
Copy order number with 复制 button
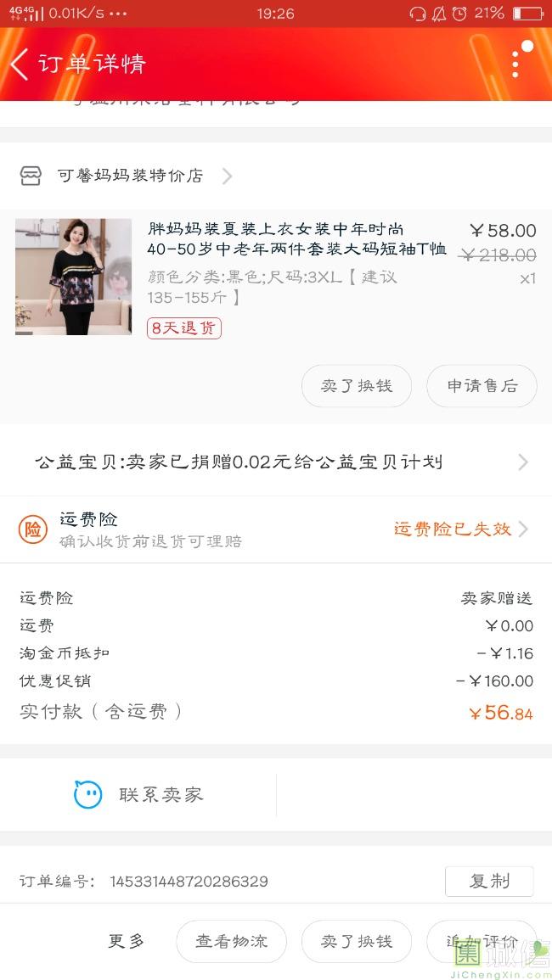489,881
